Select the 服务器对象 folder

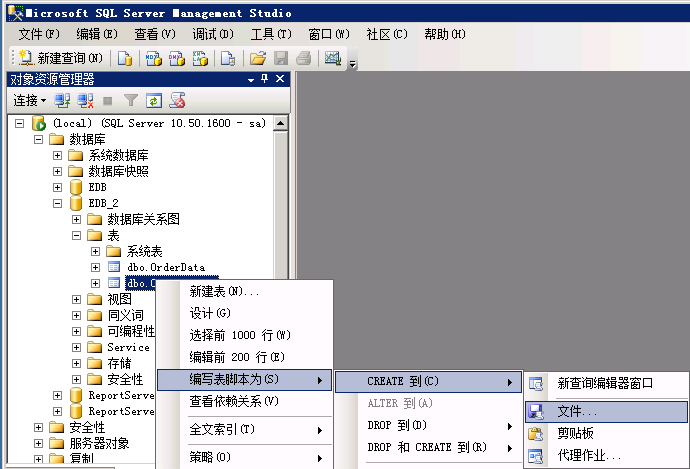99,443
